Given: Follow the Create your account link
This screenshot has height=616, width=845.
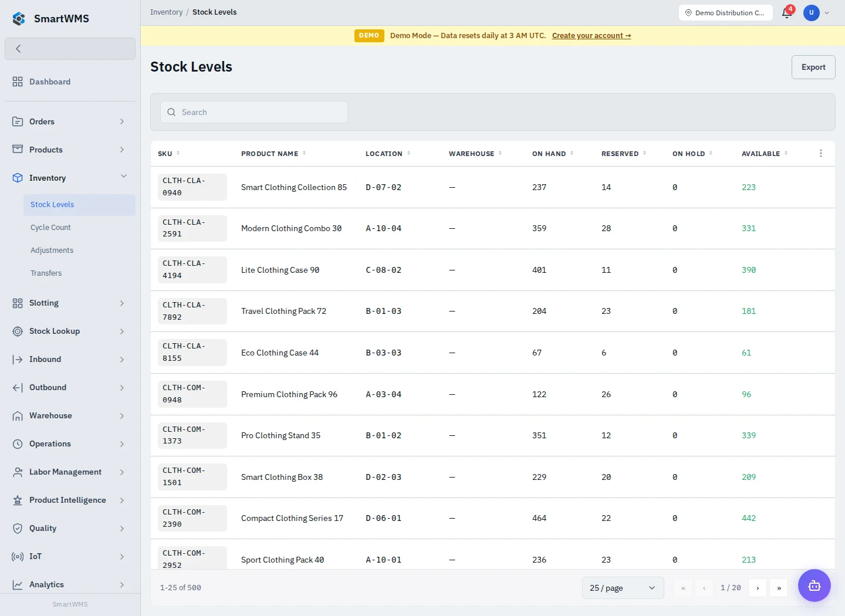Looking at the screenshot, I should point(591,36).
